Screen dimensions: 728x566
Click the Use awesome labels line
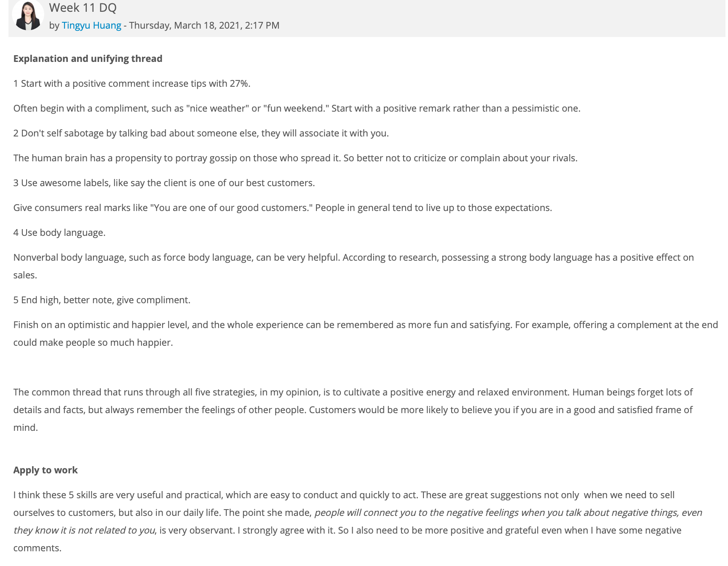164,183
